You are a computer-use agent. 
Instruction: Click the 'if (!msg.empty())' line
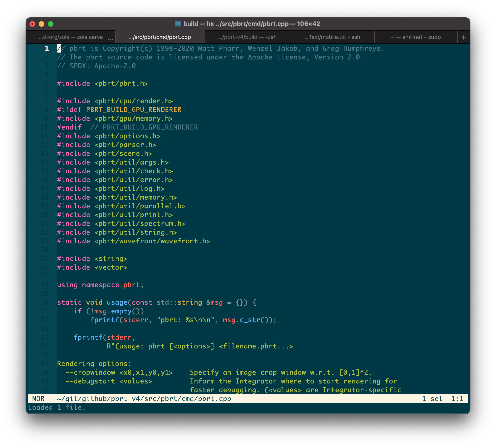(109, 311)
